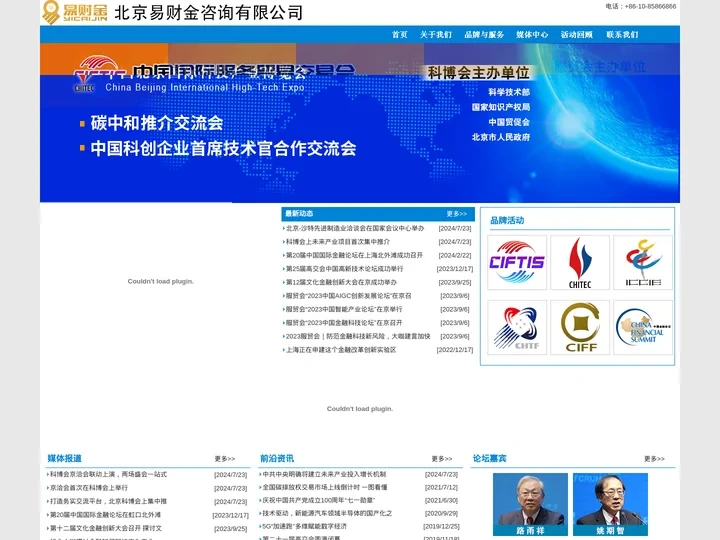Open article 中共中央明确将建立未来产业投入增长机制

[324, 474]
